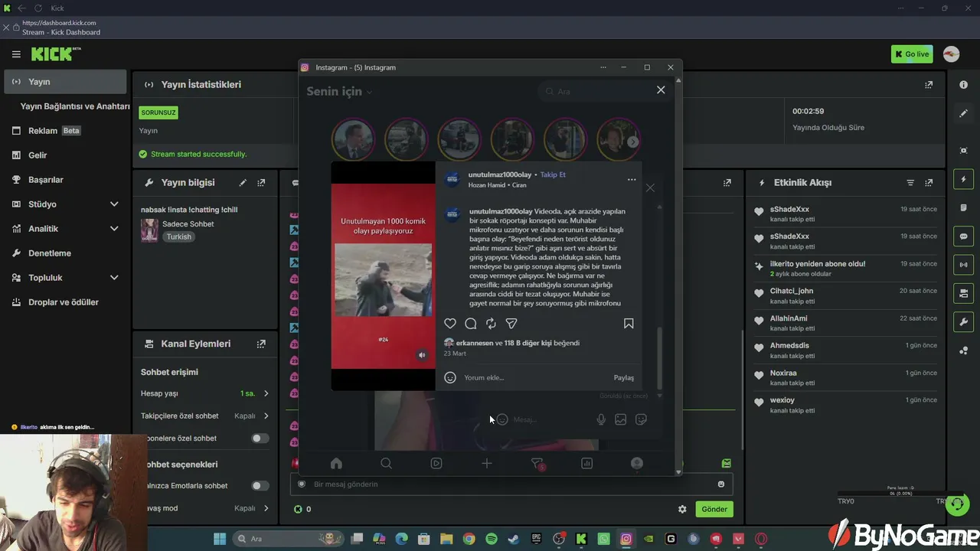Click the image icon in Instagram message bar

point(621,419)
